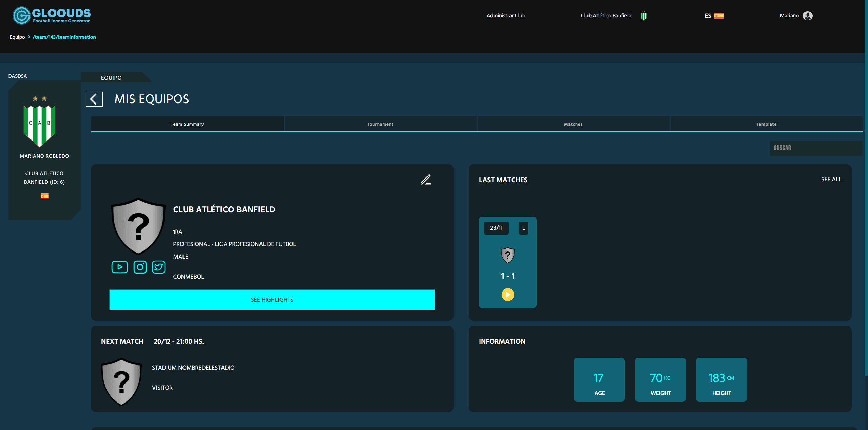868x430 pixels.
Task: Open Mariano's user avatar
Action: click(808, 16)
